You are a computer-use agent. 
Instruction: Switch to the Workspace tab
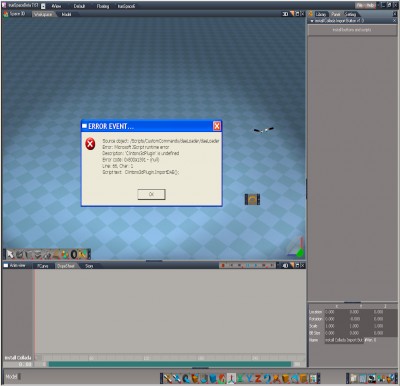point(43,14)
